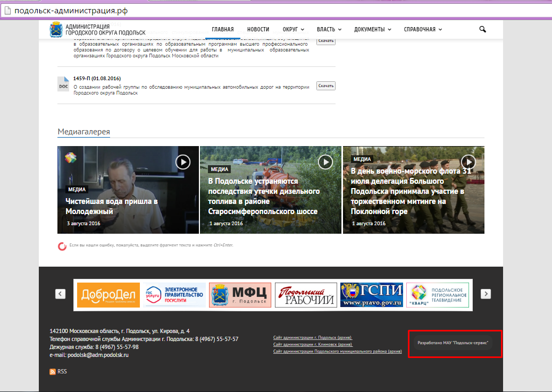Open the Справочная menu
Viewport: 552px width, 392px height.
[x=422, y=29]
